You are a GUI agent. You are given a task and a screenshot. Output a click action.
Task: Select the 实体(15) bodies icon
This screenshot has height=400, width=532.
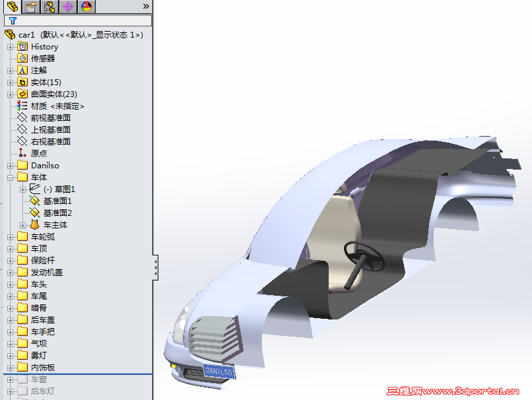coord(22,82)
